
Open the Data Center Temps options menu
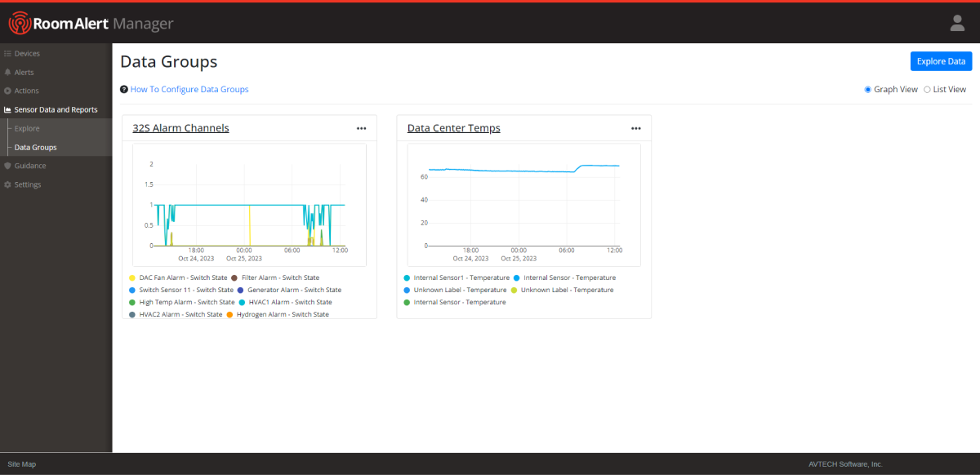point(636,127)
